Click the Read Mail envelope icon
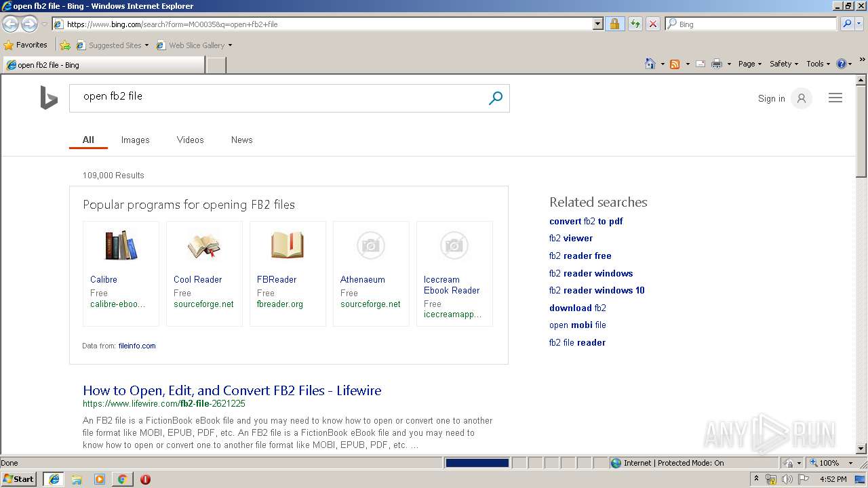 (x=701, y=64)
